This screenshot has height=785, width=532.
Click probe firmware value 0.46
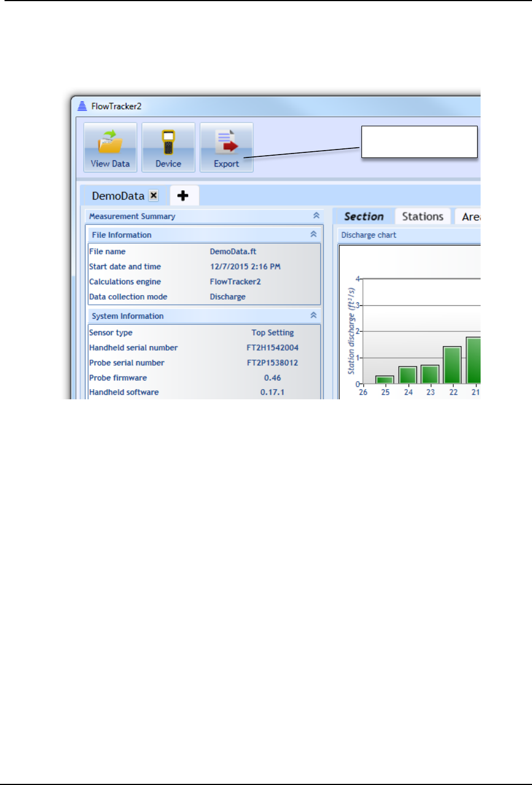(273, 378)
